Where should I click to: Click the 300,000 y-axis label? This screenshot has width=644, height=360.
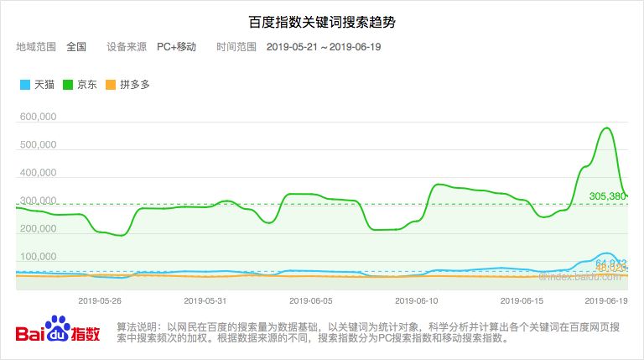click(x=39, y=201)
